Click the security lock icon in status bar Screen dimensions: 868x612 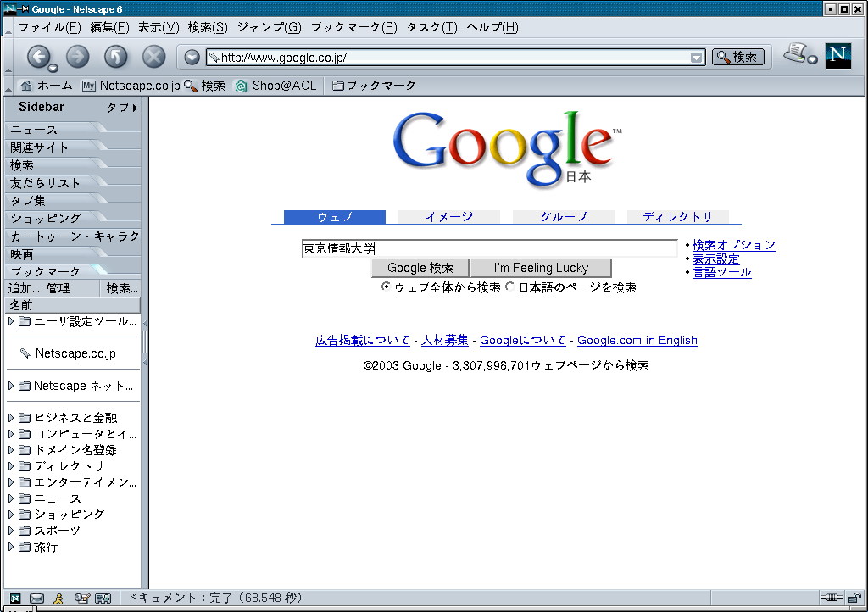click(854, 598)
